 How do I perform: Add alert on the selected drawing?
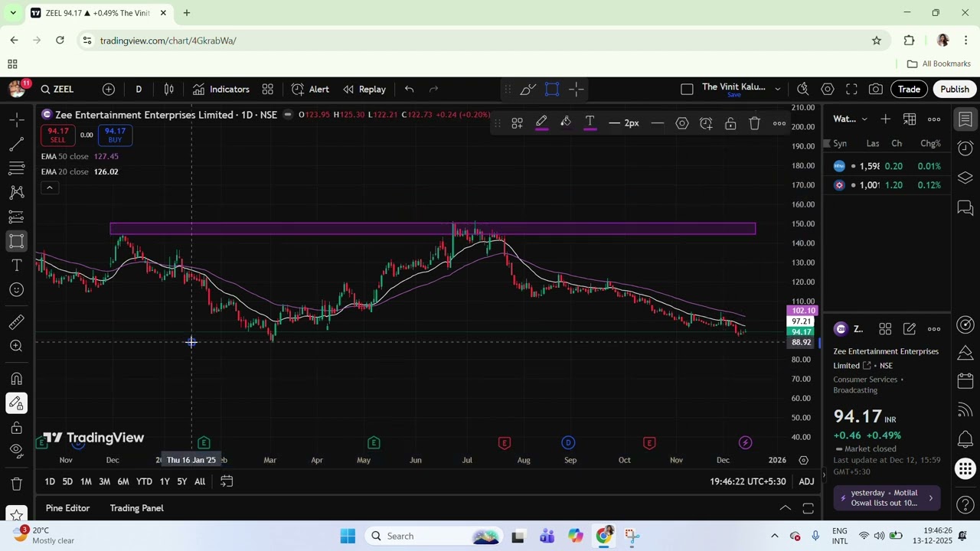(707, 123)
